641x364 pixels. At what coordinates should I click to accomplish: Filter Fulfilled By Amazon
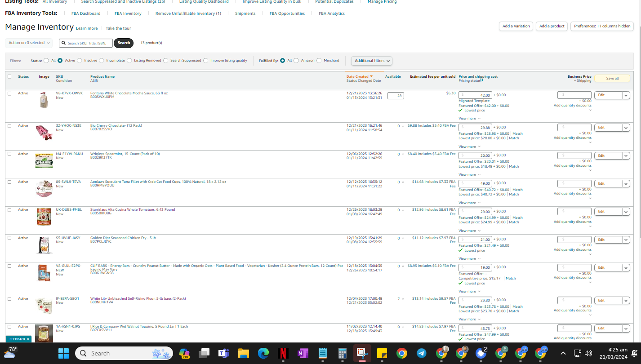(296, 60)
